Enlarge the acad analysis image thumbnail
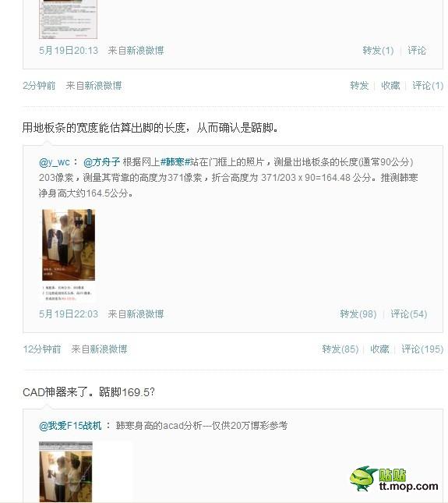Viewport: 448px width, 503px height. (x=65, y=472)
